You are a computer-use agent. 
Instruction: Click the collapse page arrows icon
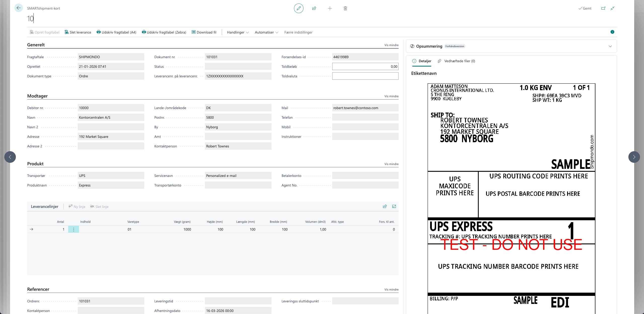tap(613, 8)
